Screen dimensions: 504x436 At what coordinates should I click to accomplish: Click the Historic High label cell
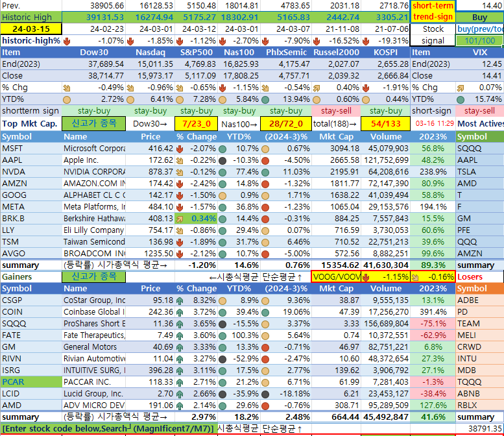[x=31, y=18]
